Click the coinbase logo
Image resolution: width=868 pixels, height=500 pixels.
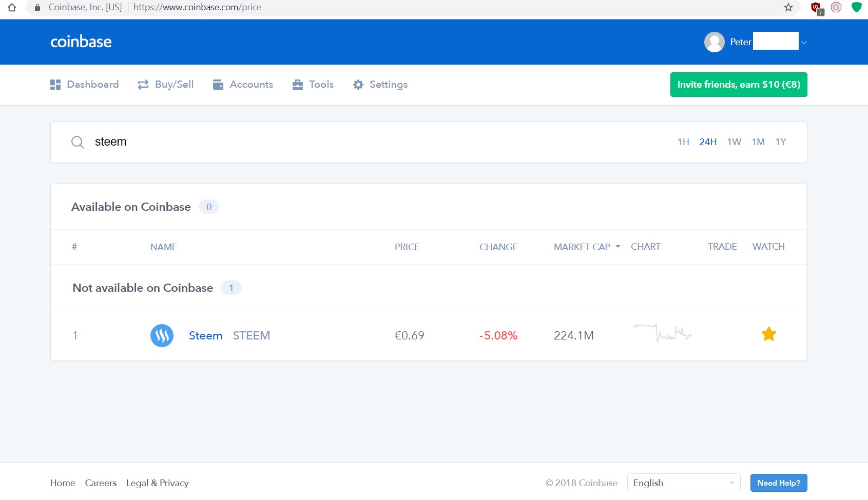coord(81,42)
